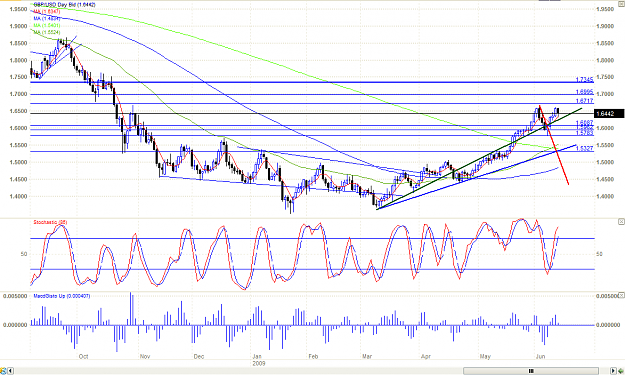
Task: Click the Oct label on the time axis
Action: coord(83,357)
